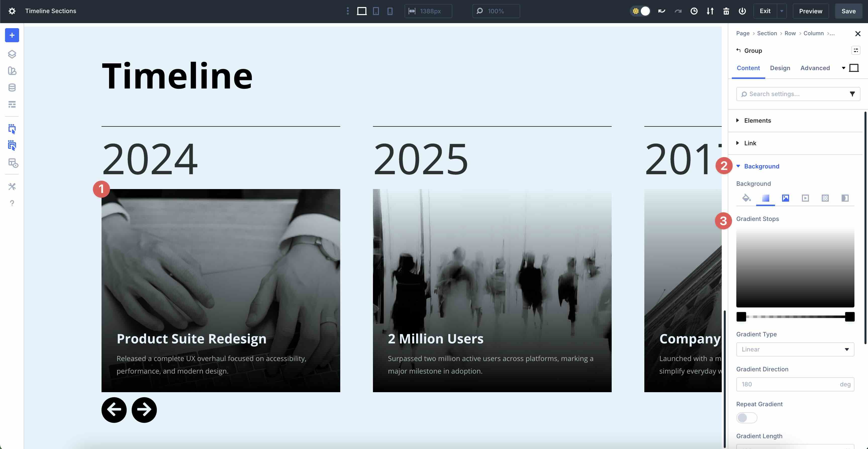Open the Advanced tab
868x449 pixels.
click(x=815, y=68)
